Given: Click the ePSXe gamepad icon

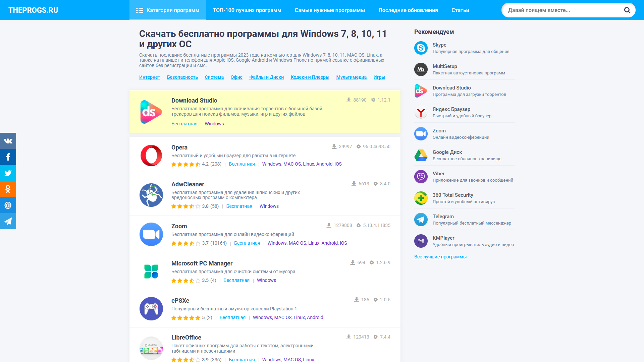Looking at the screenshot, I should (x=151, y=309).
